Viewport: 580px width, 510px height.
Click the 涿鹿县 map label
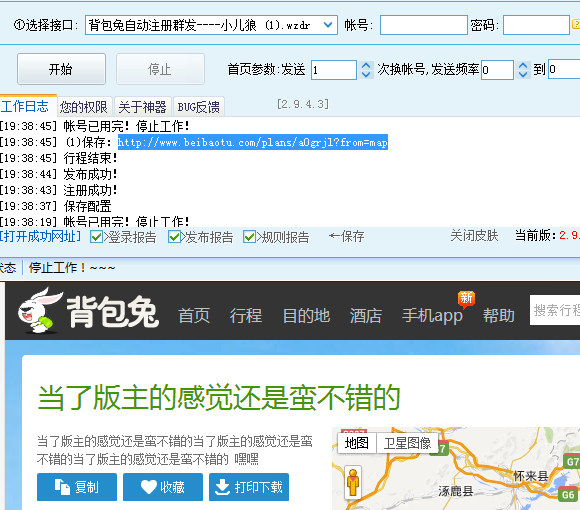tap(456, 491)
